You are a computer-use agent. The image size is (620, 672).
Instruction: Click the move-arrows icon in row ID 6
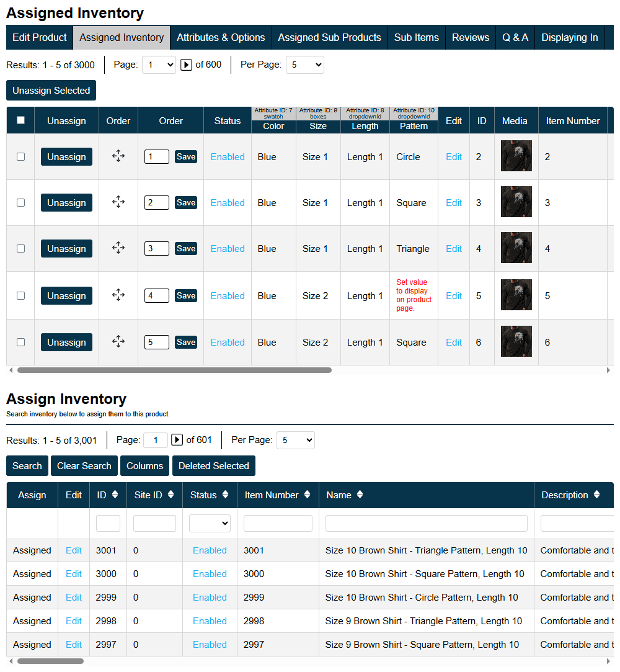(x=118, y=341)
